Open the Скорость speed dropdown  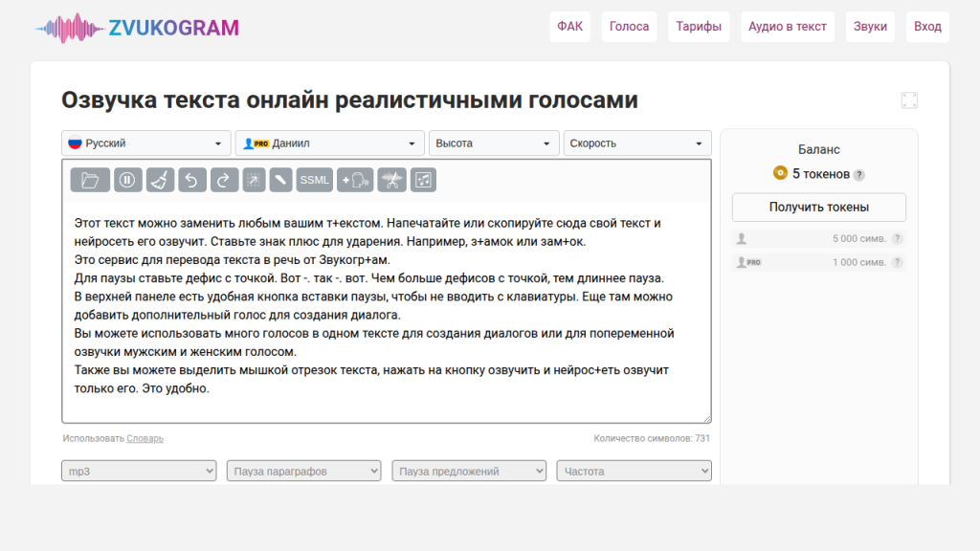636,142
